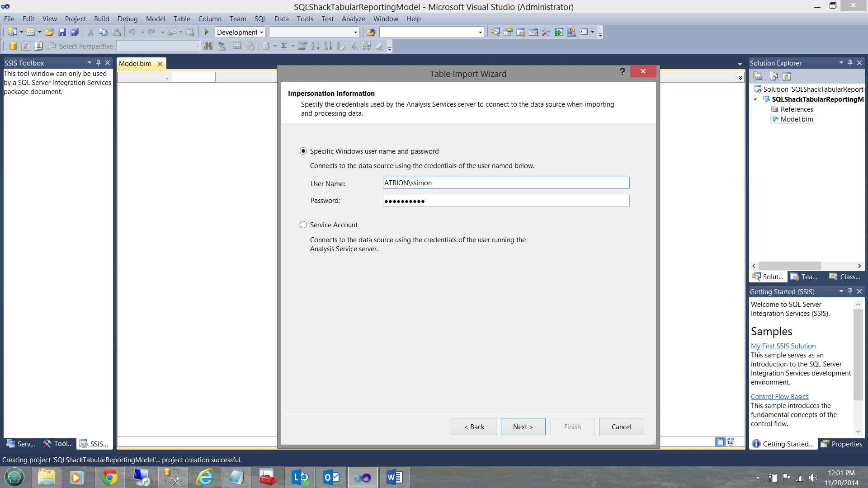
Task: Click the Save All toolbar icon
Action: 75,32
